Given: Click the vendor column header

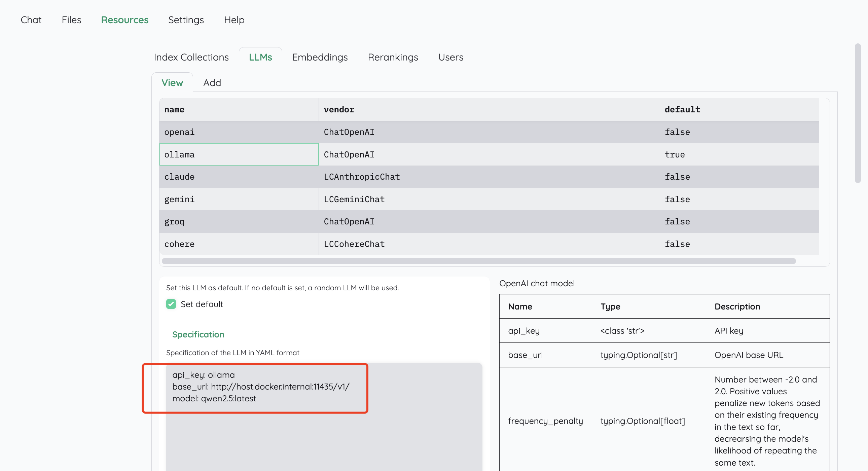Looking at the screenshot, I should pos(339,109).
